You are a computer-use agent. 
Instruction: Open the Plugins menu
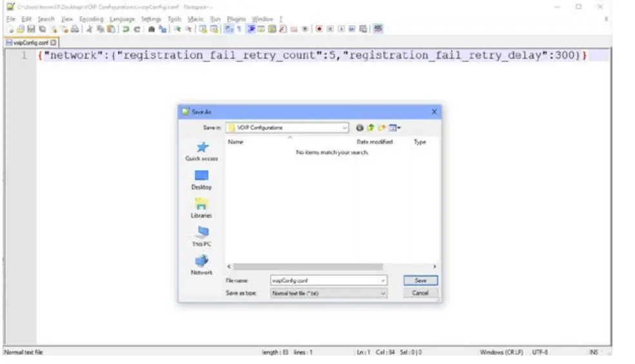point(236,19)
